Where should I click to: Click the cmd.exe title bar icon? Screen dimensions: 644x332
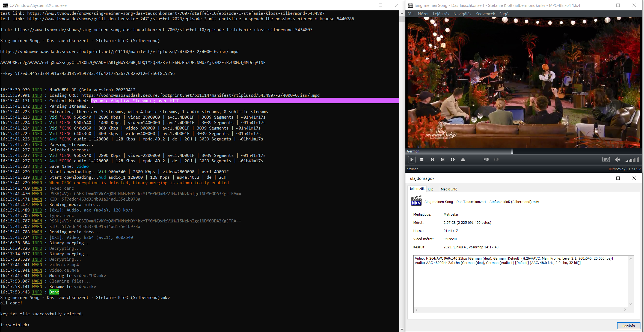pyautogui.click(x=5, y=5)
